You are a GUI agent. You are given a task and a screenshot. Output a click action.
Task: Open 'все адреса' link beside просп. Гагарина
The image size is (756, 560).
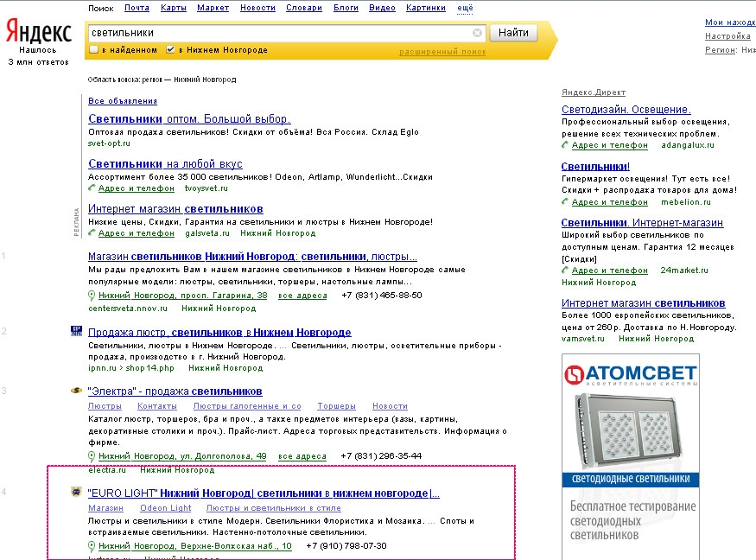click(302, 296)
